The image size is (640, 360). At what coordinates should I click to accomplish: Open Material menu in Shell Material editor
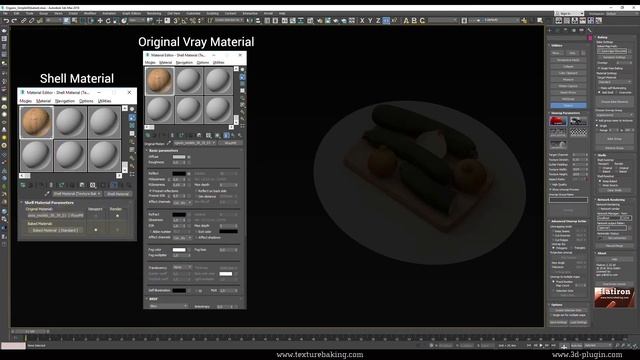43,101
